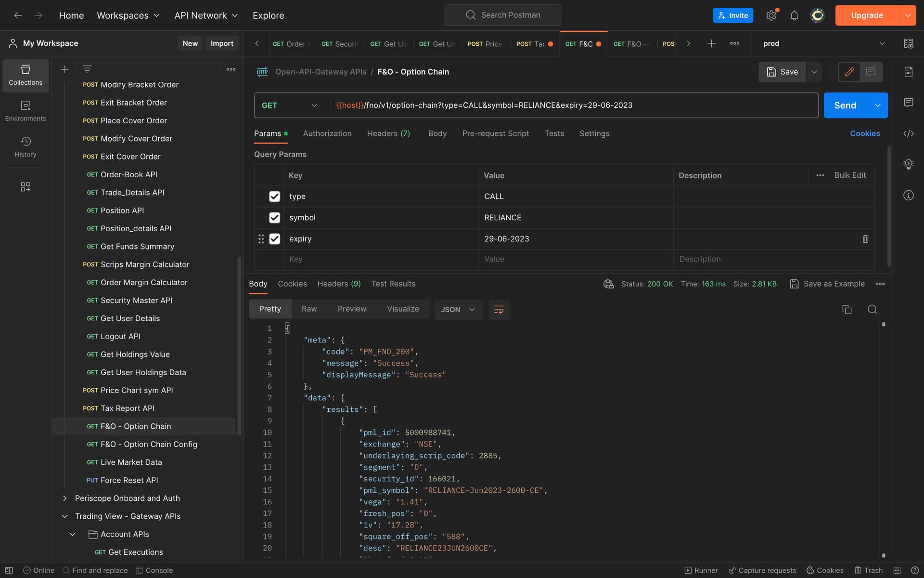Open response section more options menu
This screenshot has width=924, height=578.
coord(880,284)
